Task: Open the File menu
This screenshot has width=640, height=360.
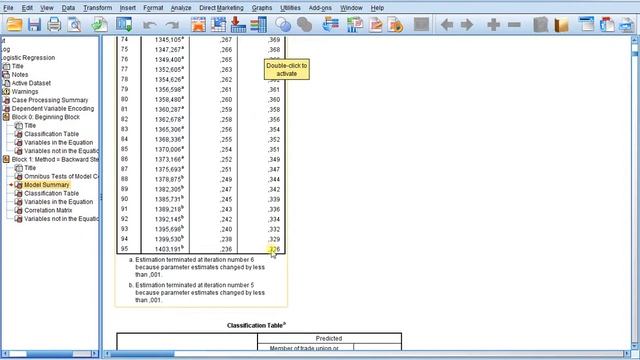Action: (x=8, y=8)
